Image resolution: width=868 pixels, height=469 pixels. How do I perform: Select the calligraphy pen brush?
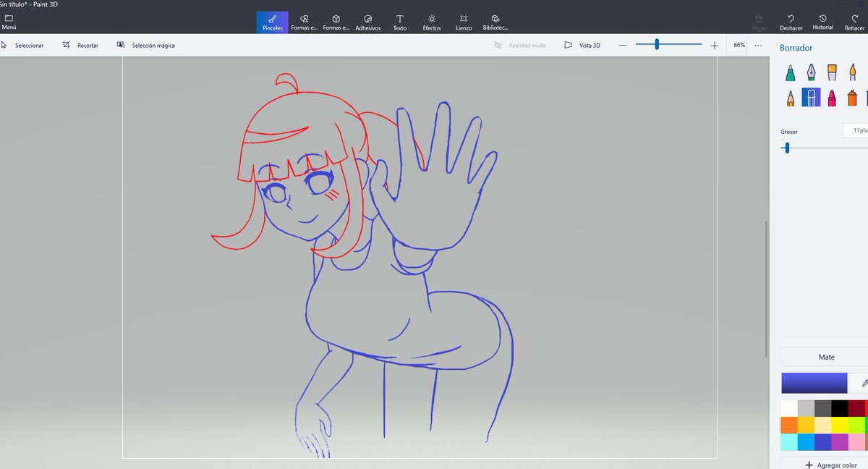coord(811,72)
